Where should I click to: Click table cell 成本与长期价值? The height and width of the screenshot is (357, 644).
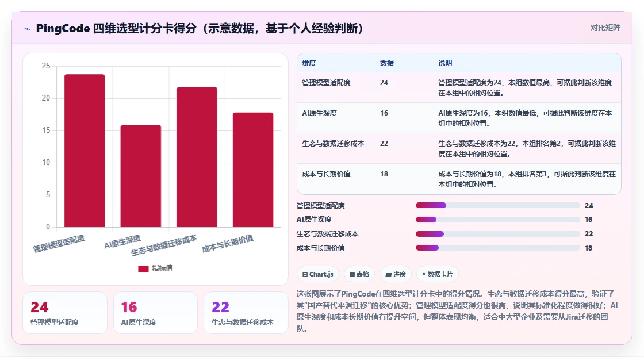[x=326, y=174]
